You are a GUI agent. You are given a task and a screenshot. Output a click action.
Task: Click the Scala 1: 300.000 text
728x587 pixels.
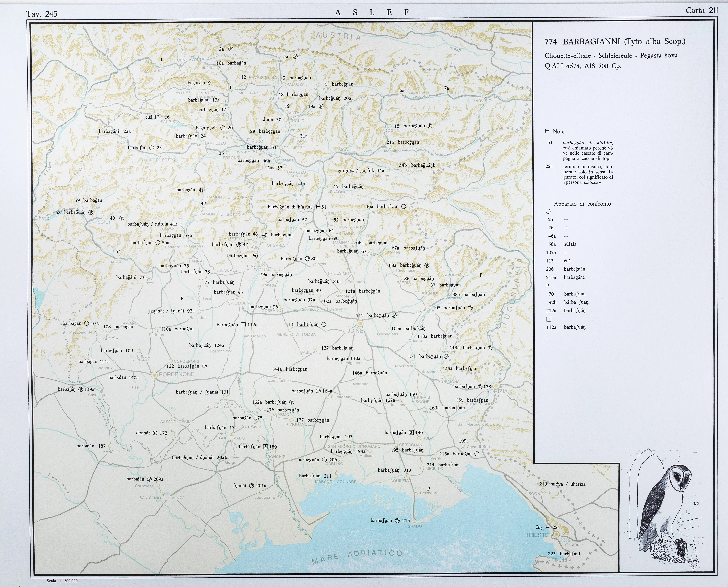(62, 581)
